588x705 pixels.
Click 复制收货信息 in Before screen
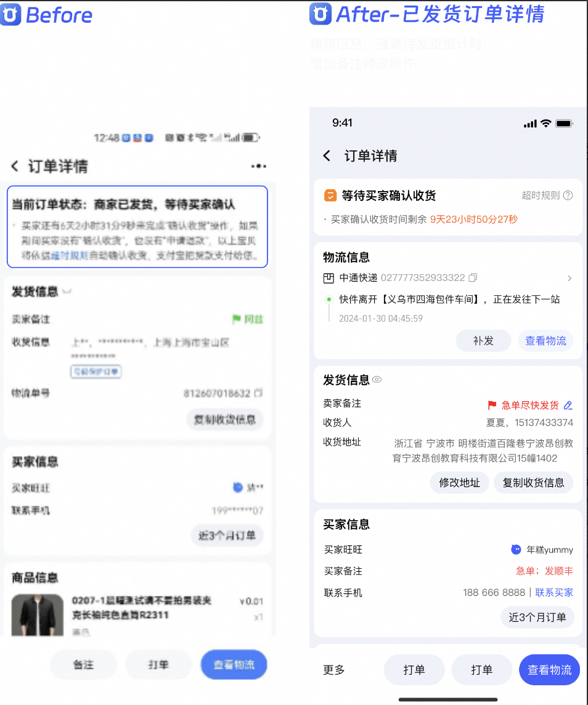[225, 420]
